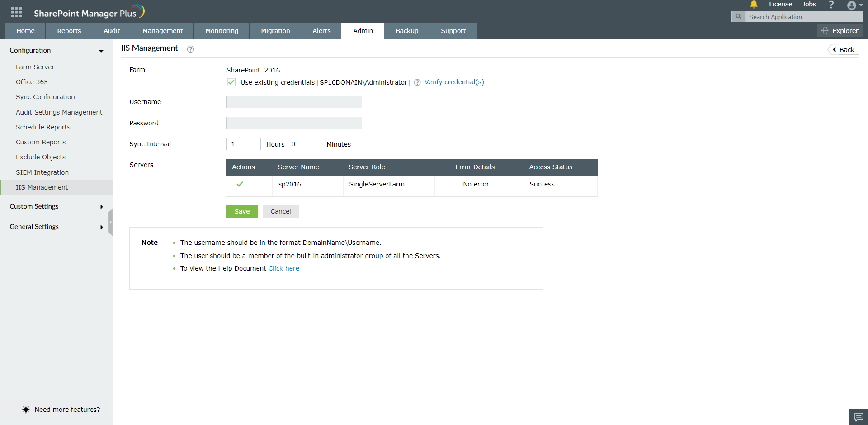Open the Migration tab
Viewport: 868px width, 425px height.
pyautogui.click(x=275, y=31)
